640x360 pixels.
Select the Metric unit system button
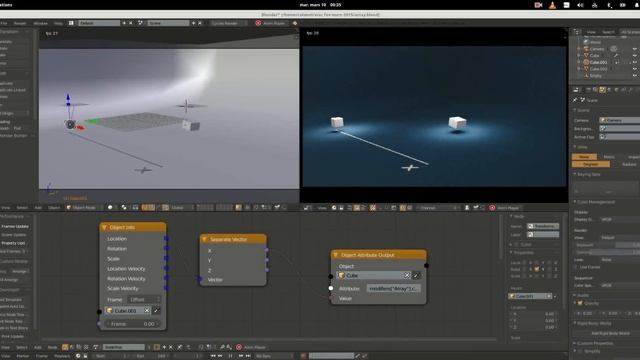[x=609, y=157]
